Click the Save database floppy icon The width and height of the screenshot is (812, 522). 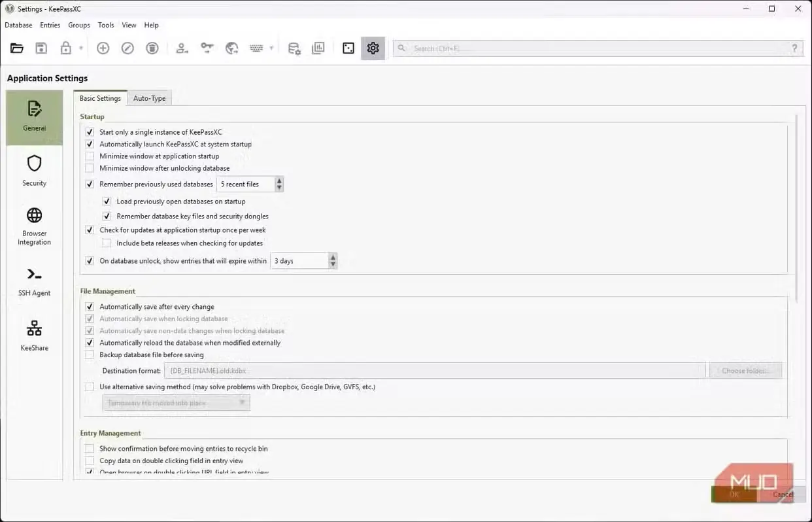coord(41,48)
